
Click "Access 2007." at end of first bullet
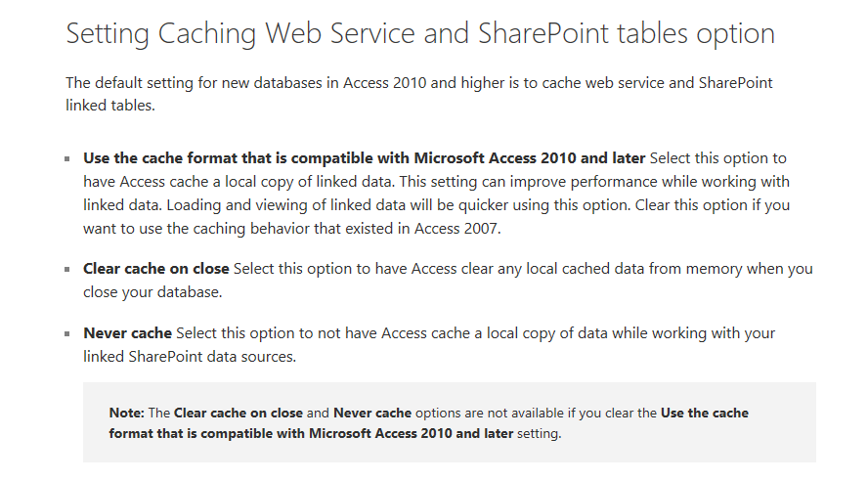tap(457, 229)
